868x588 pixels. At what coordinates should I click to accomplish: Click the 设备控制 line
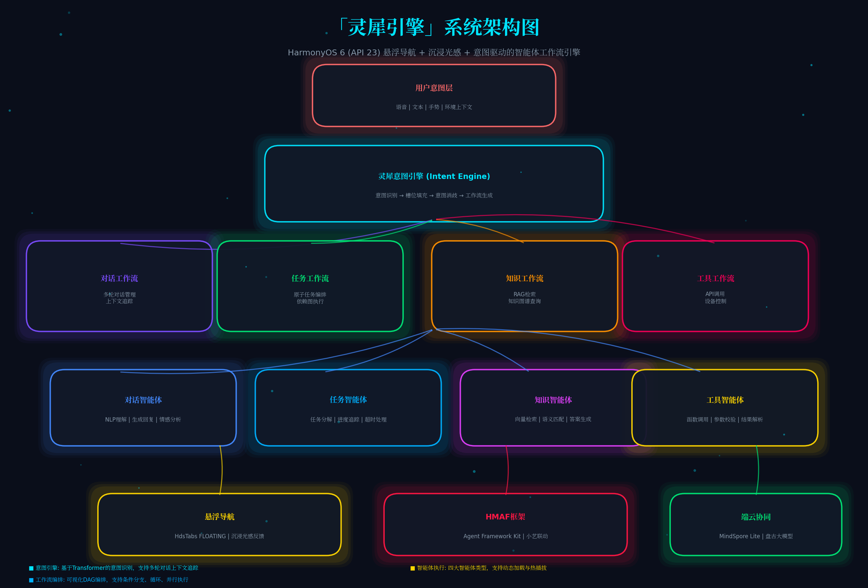pos(715,301)
